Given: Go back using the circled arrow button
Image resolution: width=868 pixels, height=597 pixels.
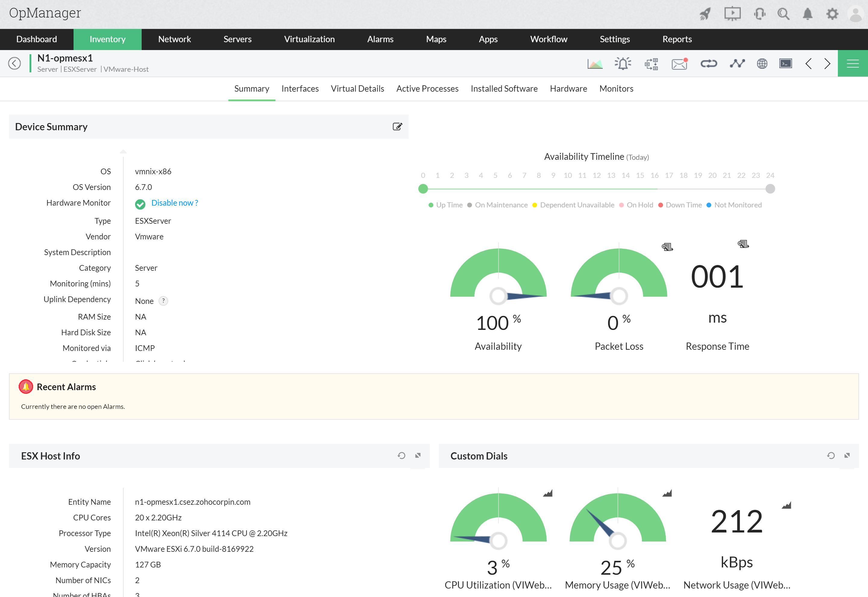Looking at the screenshot, I should (14, 64).
